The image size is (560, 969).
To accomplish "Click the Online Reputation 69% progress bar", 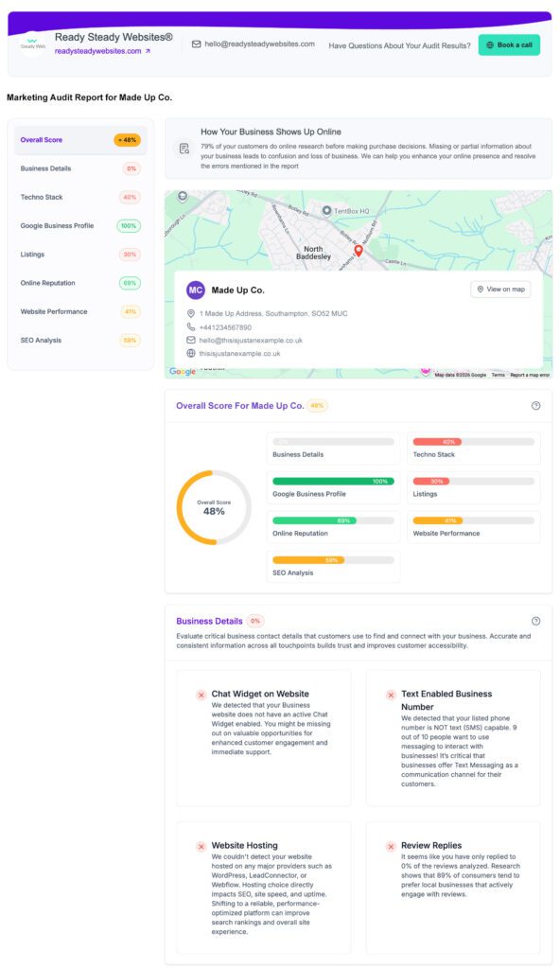I will click(333, 521).
